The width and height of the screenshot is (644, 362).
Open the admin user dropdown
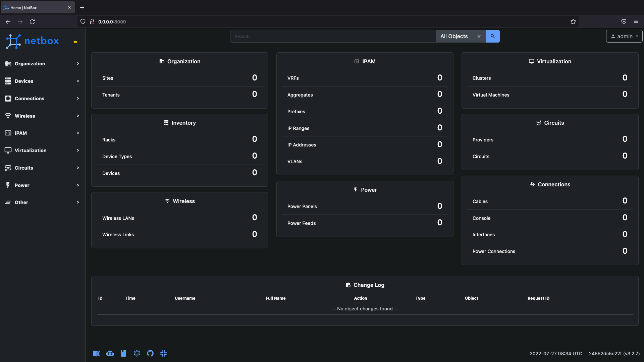click(624, 36)
